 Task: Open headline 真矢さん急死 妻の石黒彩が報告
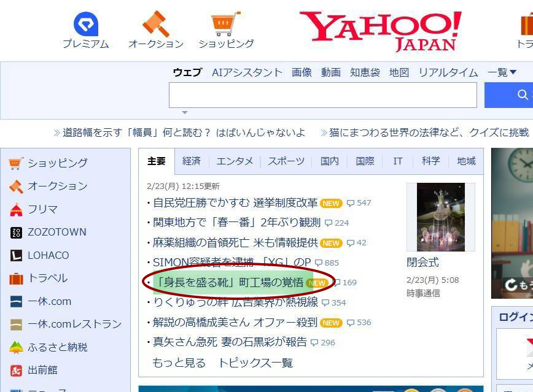[230, 342]
